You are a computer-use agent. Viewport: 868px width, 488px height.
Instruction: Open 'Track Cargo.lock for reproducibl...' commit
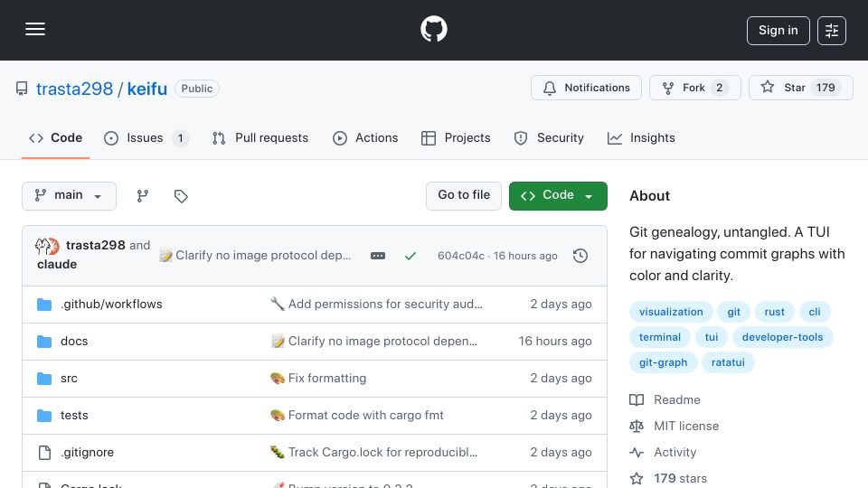point(382,453)
